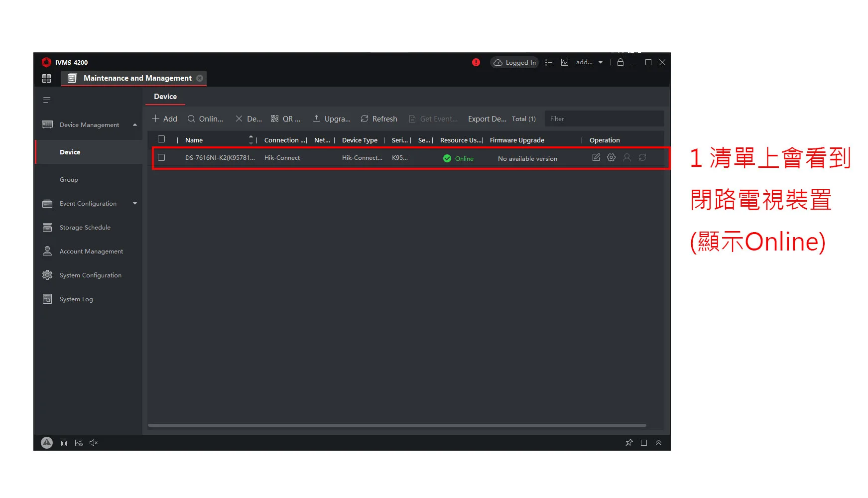This screenshot has height=498, width=868.
Task: Click the Operation column header
Action: [605, 140]
